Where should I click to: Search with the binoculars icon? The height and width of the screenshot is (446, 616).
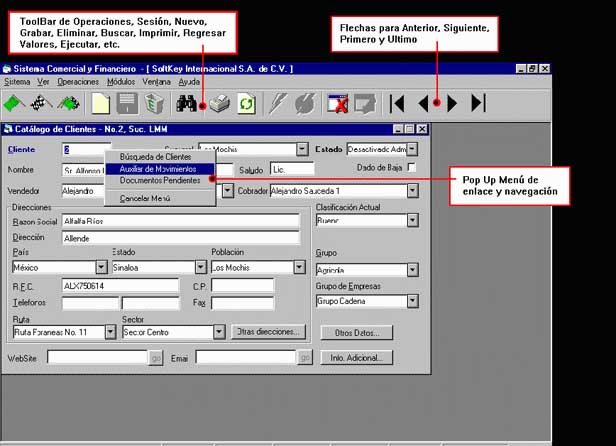(x=186, y=103)
